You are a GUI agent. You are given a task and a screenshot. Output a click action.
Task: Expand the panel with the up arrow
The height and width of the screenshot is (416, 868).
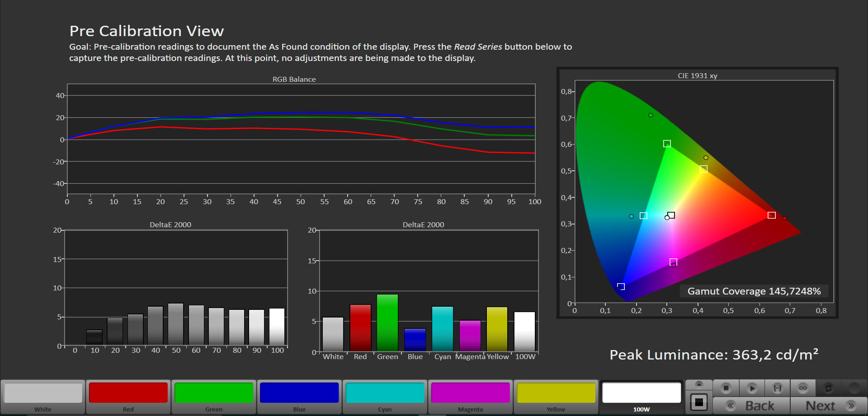[x=699, y=384]
